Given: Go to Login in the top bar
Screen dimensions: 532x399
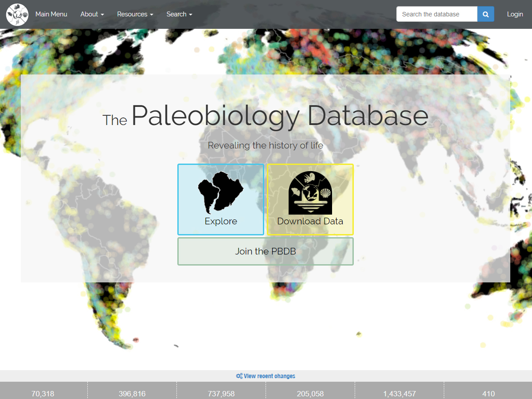Looking at the screenshot, I should click(x=515, y=14).
